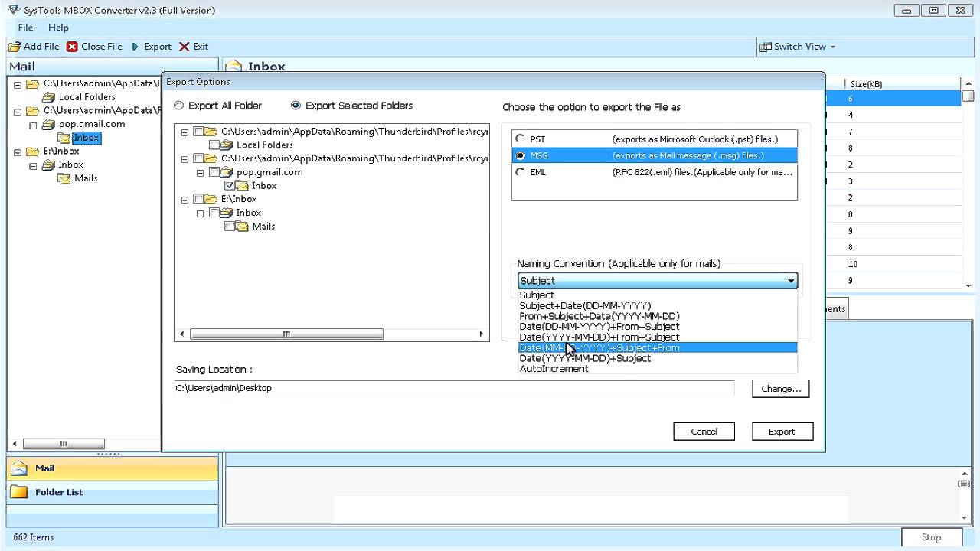The width and height of the screenshot is (980, 551).
Task: Choose the PST export radio option
Action: [x=521, y=139]
